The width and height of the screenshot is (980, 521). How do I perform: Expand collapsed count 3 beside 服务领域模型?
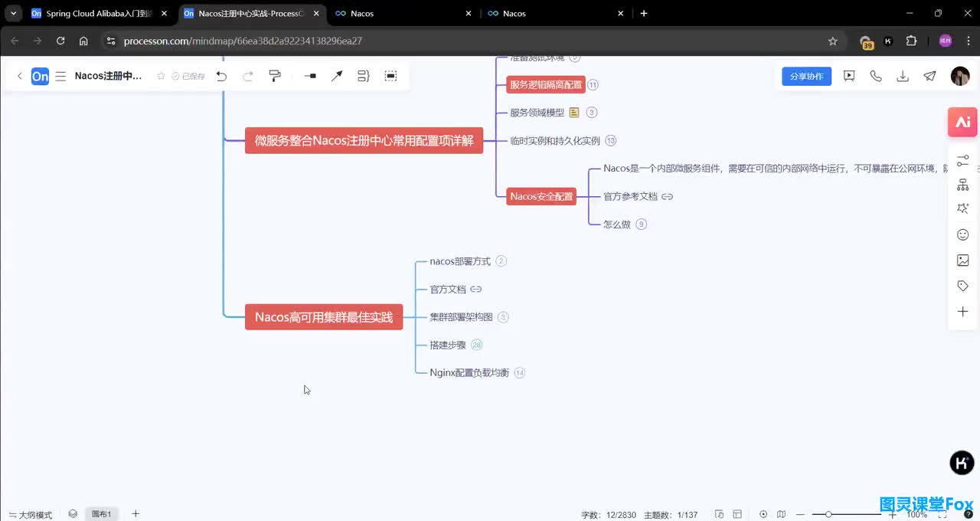click(x=592, y=113)
